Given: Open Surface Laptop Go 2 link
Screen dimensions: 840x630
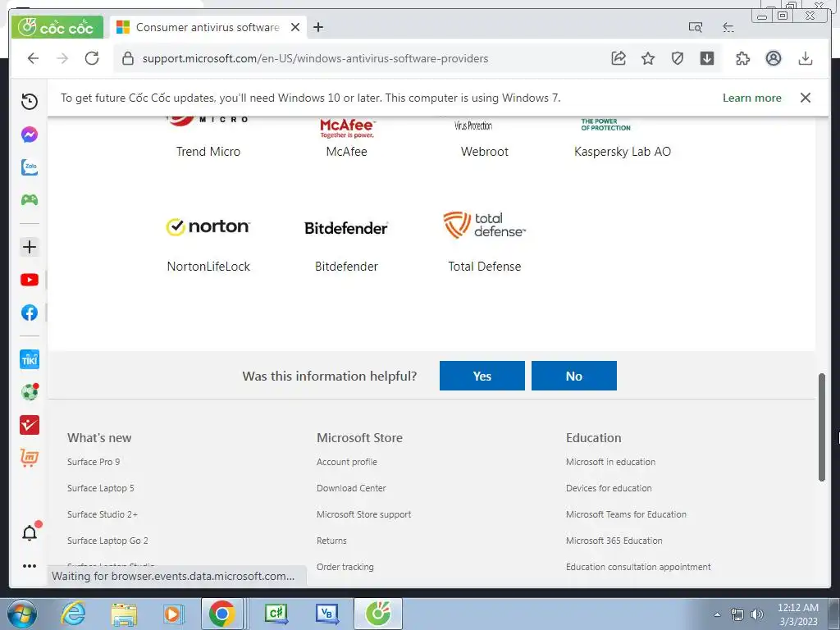Looking at the screenshot, I should coord(107,541).
